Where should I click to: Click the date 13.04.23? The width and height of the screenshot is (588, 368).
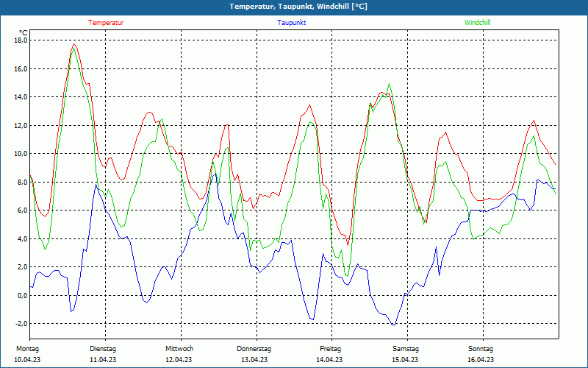[254, 360]
